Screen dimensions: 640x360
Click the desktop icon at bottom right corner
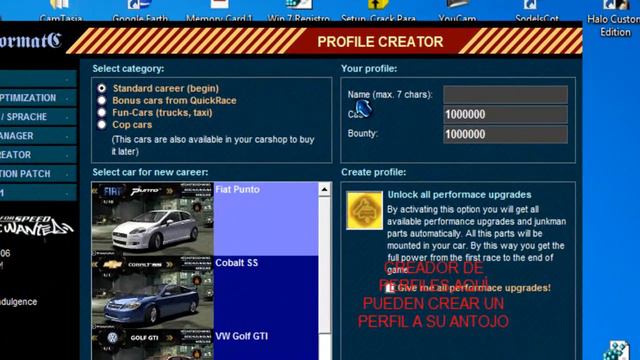tap(616, 351)
